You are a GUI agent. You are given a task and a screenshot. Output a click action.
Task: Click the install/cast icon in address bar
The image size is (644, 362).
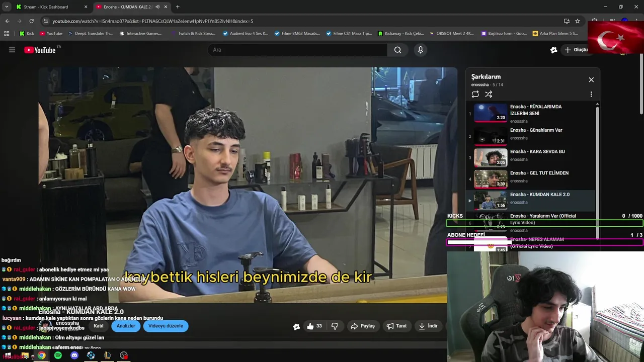click(567, 21)
